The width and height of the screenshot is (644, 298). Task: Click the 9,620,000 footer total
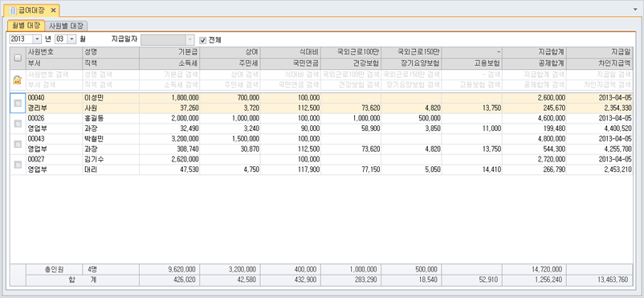pos(169,270)
